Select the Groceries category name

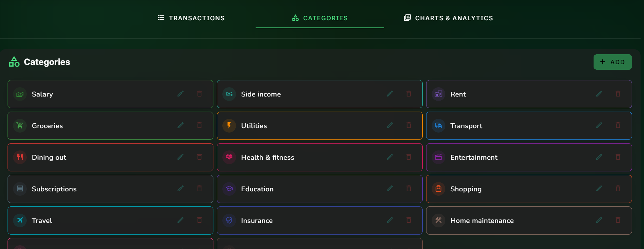click(x=47, y=126)
